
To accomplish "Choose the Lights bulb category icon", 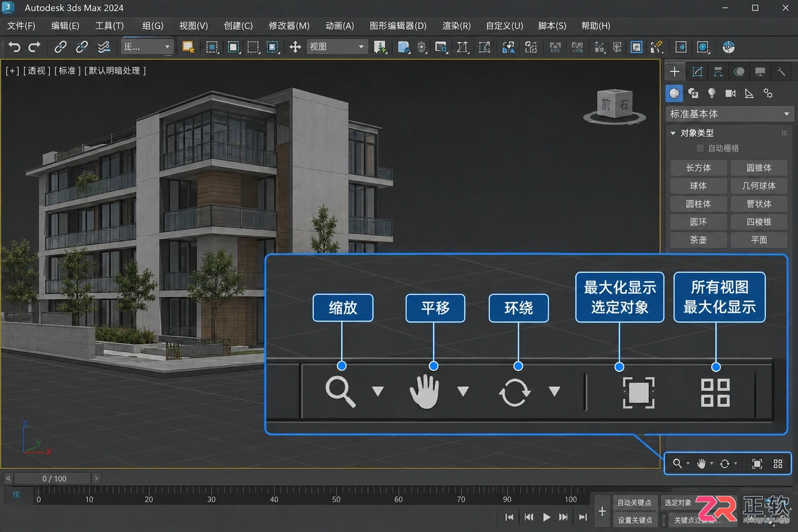I will pos(712,93).
